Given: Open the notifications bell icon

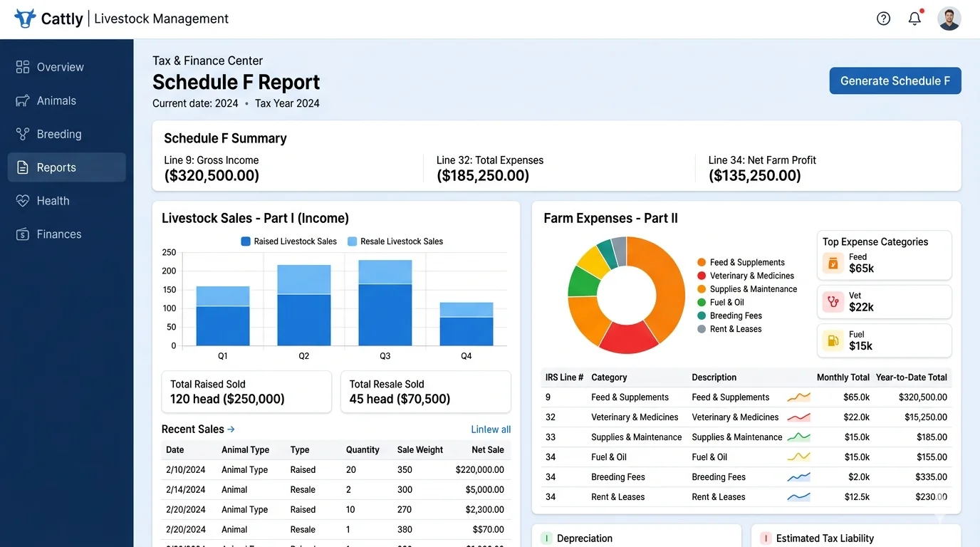Looking at the screenshot, I should coord(915,19).
